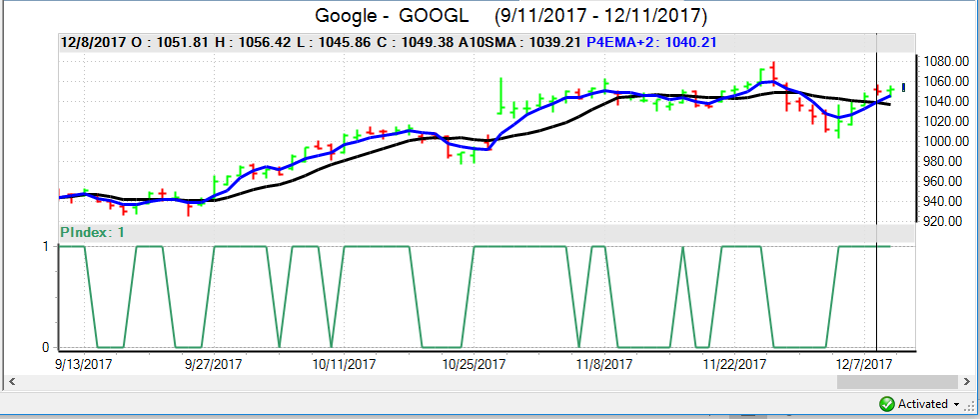
Task: Click the 1040.00 price axis label
Action: point(944,101)
